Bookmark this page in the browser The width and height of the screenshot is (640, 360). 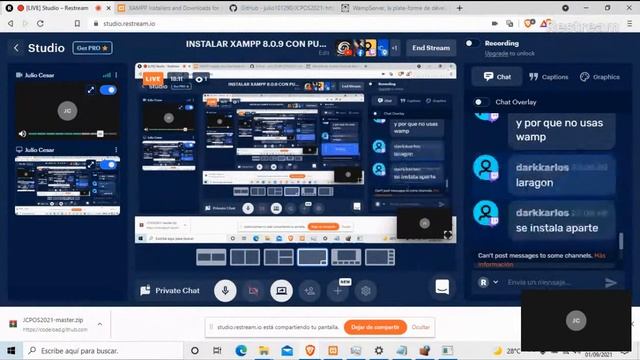coord(77,24)
